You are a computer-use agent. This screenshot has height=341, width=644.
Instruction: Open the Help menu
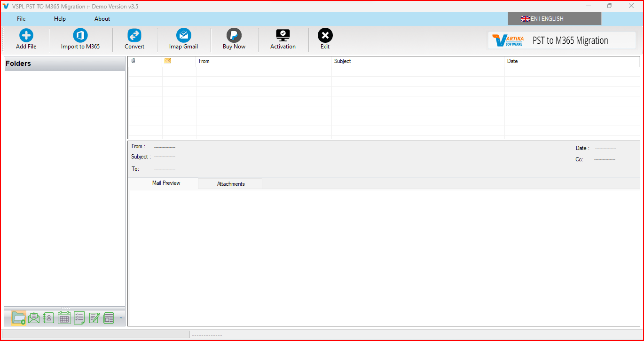60,19
